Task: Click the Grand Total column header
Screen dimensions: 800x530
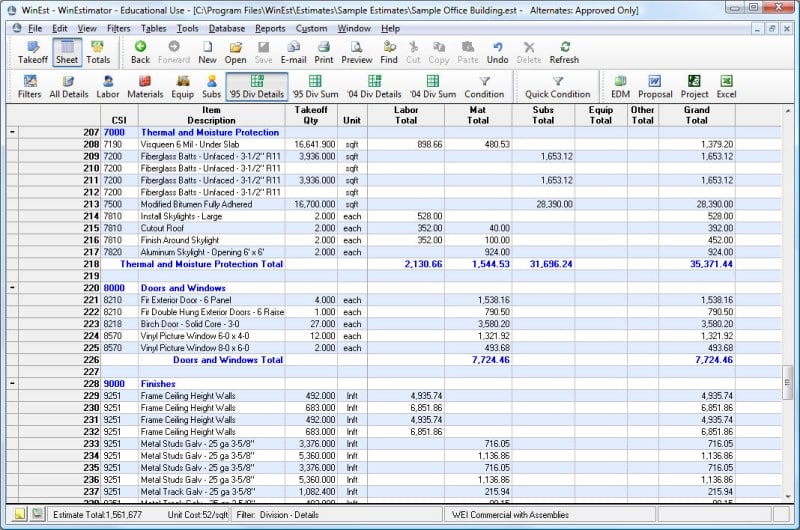Action: pyautogui.click(x=696, y=115)
